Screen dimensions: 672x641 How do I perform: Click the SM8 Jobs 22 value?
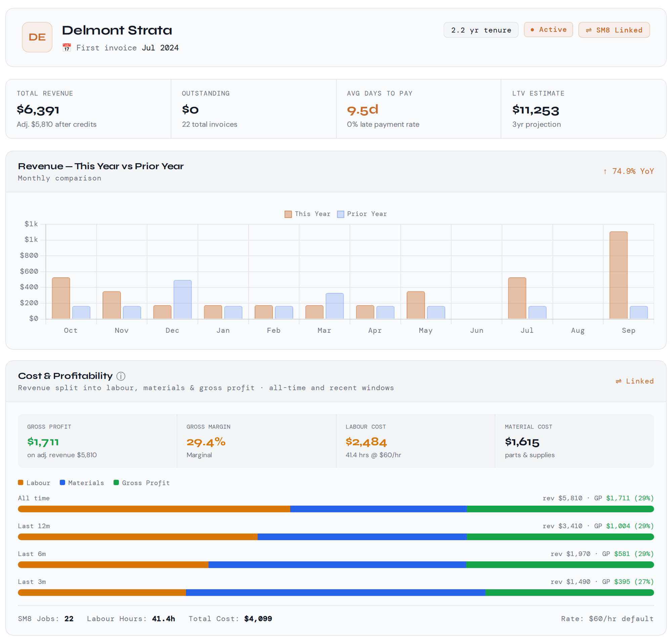pos(69,619)
